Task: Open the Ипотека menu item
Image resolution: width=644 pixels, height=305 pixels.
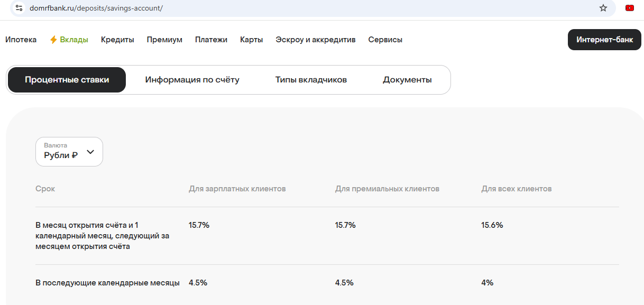Action: pyautogui.click(x=21, y=40)
